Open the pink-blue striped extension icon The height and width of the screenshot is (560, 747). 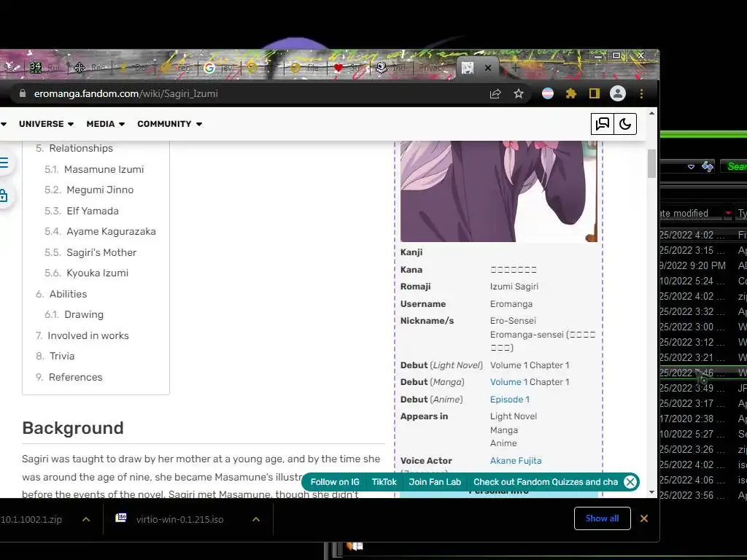coord(548,94)
